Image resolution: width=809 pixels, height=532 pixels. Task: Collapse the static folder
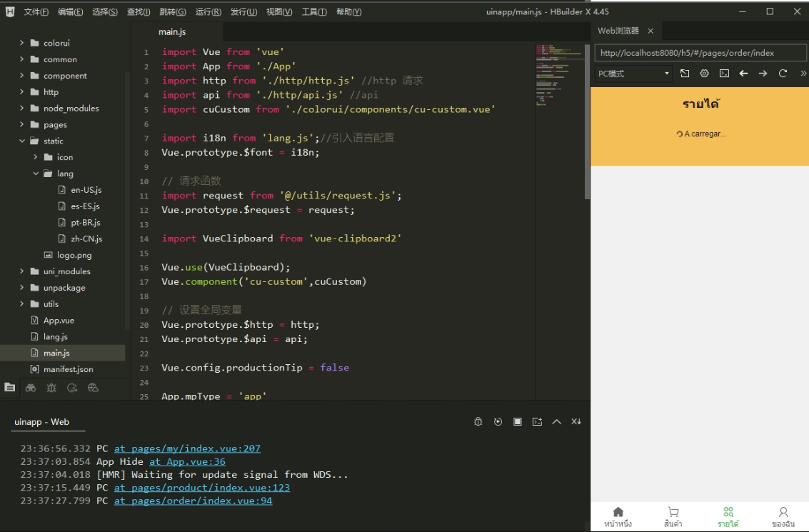pyautogui.click(x=21, y=141)
